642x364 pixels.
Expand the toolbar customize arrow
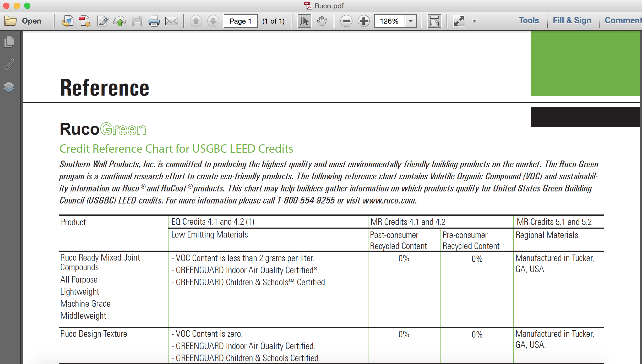[474, 21]
